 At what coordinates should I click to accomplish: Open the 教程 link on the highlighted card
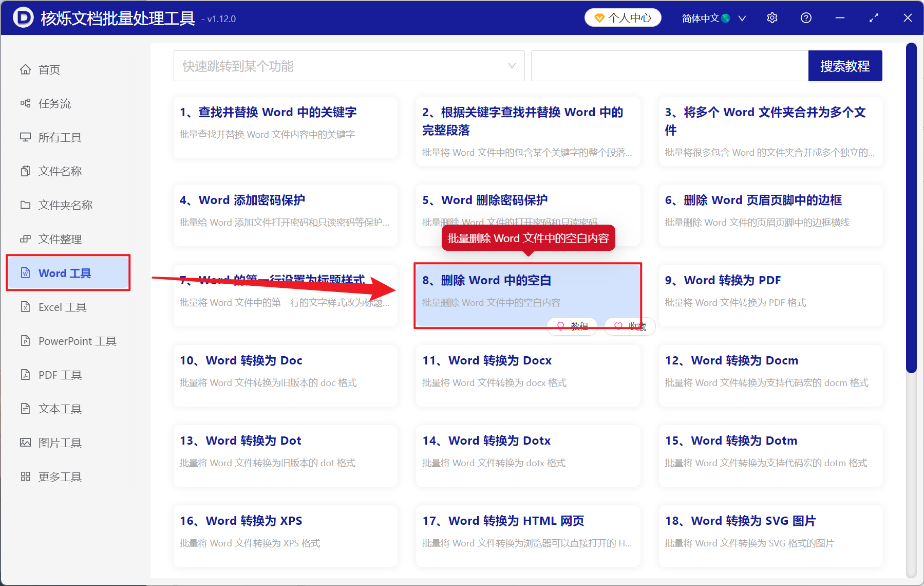click(572, 326)
